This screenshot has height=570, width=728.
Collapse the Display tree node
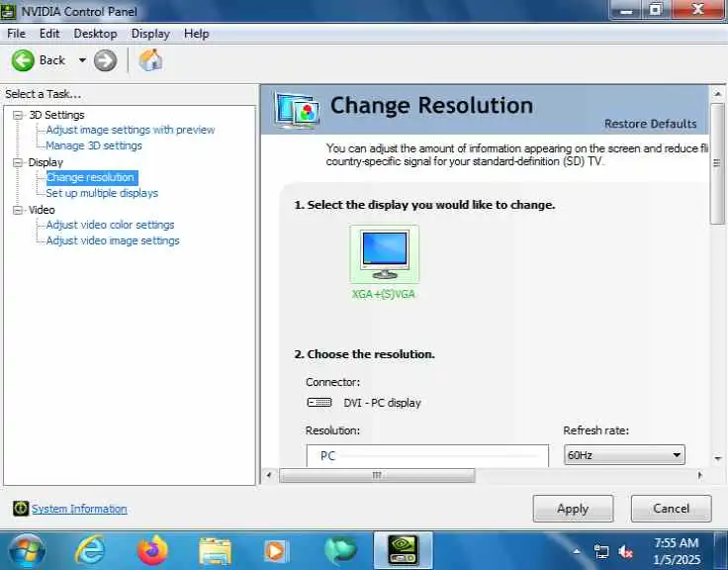(18, 162)
